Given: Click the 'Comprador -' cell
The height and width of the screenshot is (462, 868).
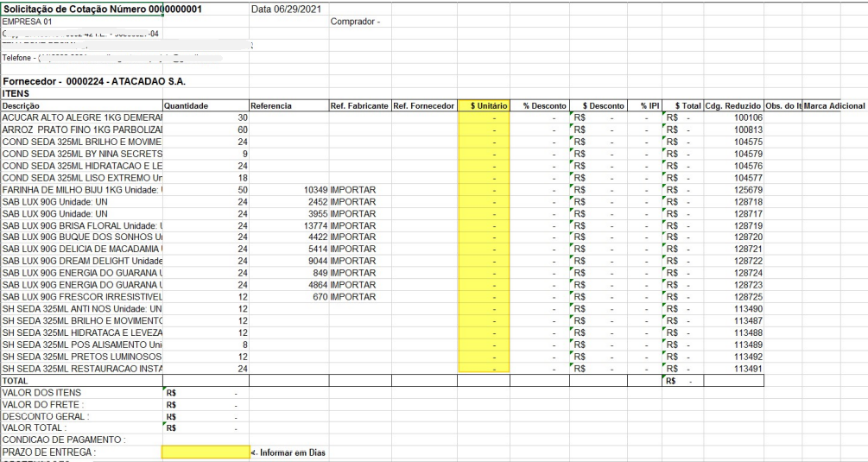Looking at the screenshot, I should click(360, 22).
